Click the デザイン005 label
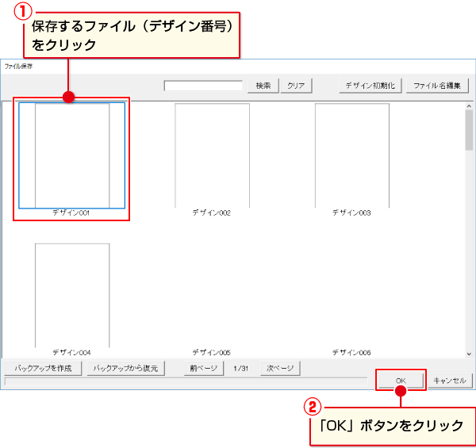Image resolution: width=476 pixels, height=448 pixels. [212, 353]
